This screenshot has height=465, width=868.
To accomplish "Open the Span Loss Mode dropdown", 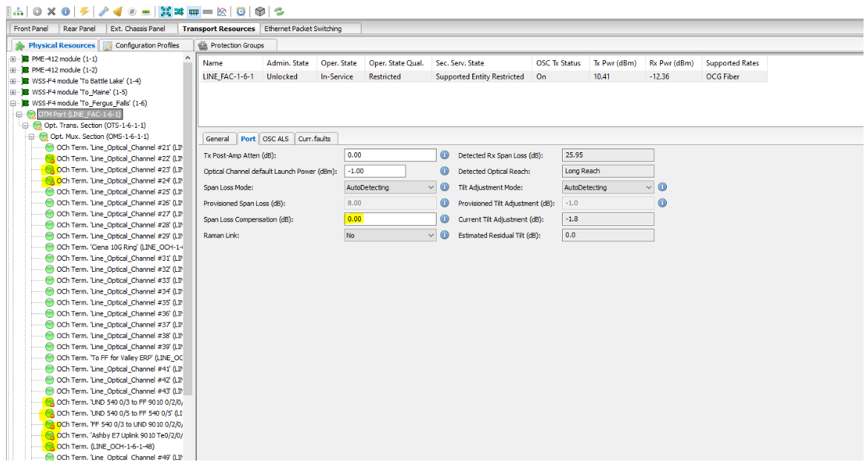I will [x=391, y=188].
